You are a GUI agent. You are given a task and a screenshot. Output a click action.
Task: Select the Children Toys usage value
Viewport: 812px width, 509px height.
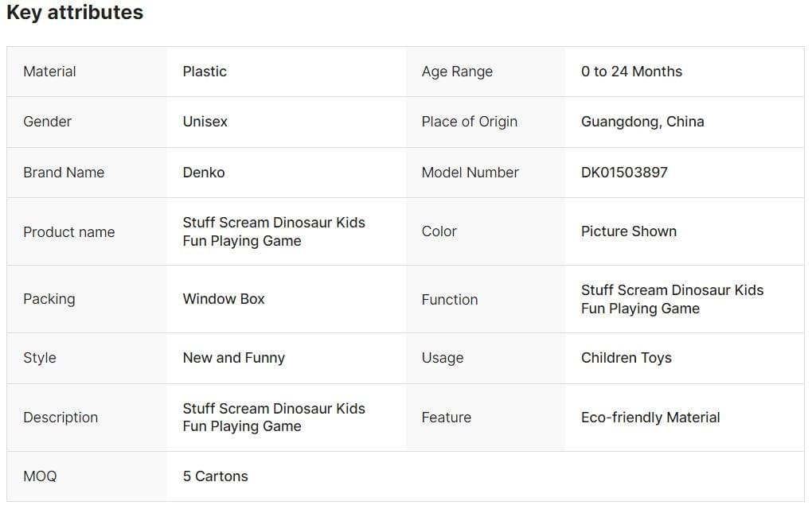[626, 358]
